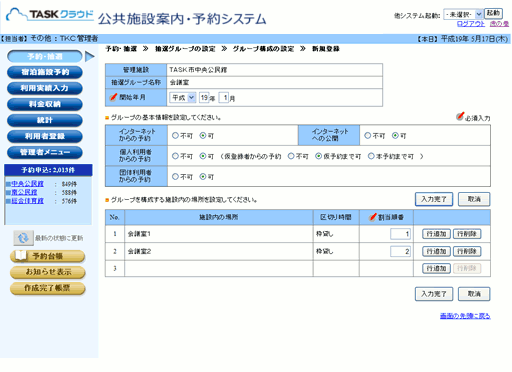
Task: Click the refresh arrows icon 最新の状態に更新
Action: [23, 238]
